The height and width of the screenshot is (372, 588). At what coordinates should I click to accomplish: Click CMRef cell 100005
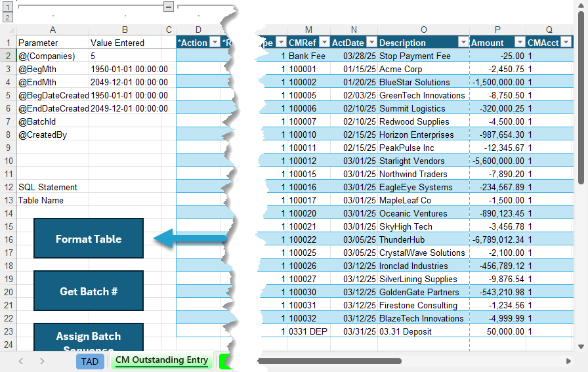click(x=308, y=95)
